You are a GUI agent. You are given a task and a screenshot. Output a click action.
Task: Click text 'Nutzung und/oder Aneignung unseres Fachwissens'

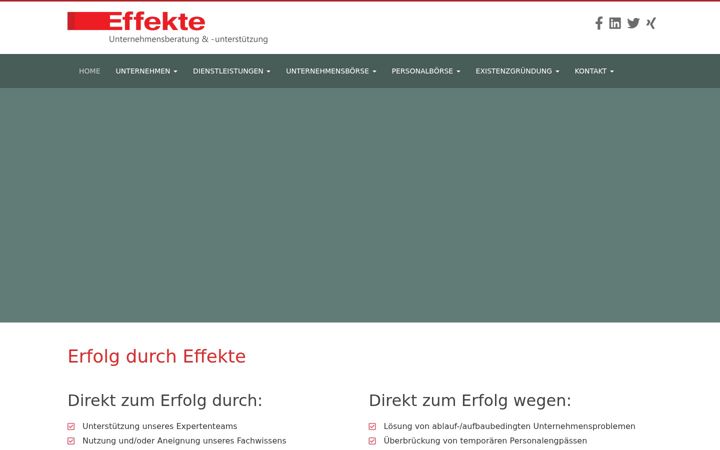click(x=184, y=441)
